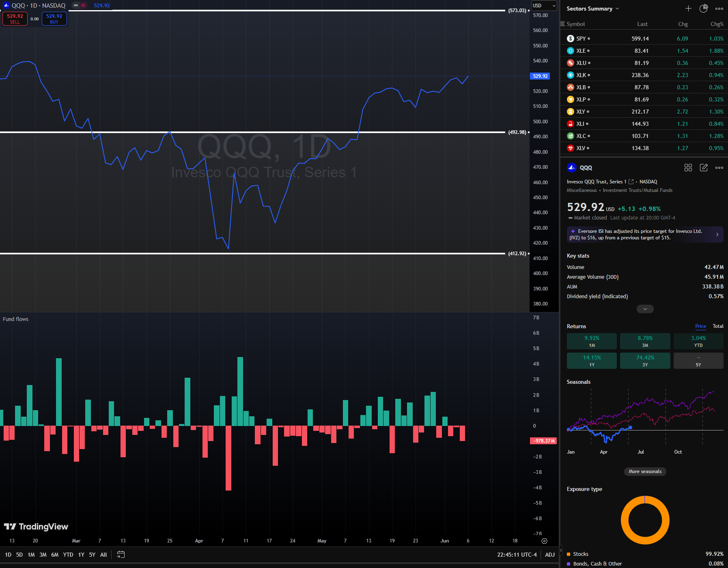Viewport: 728px width, 568px height.
Task: Select the SPY row in watchlist
Action: pyautogui.click(x=644, y=39)
